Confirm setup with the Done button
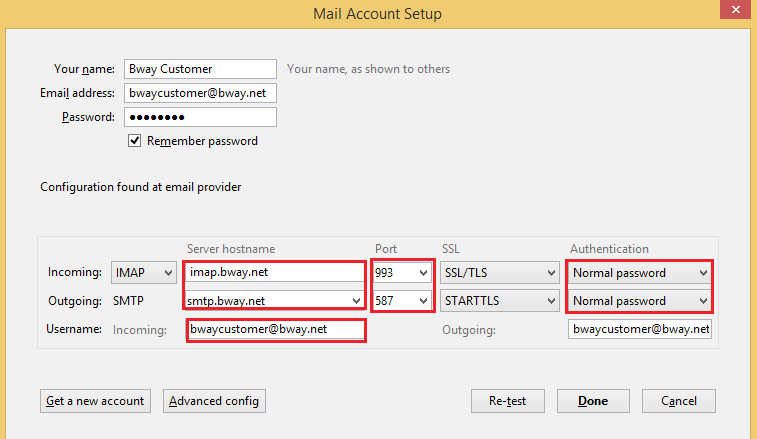Viewport: 757px width, 439px height. point(593,401)
